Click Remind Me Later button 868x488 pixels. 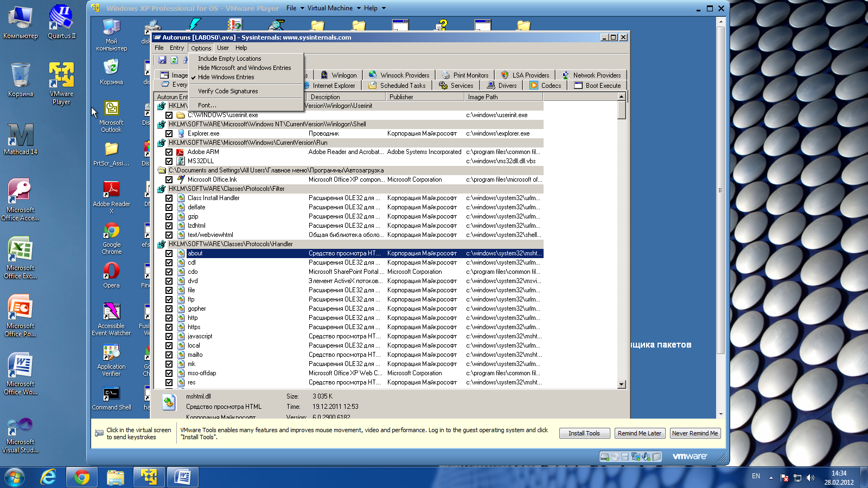[x=640, y=433]
